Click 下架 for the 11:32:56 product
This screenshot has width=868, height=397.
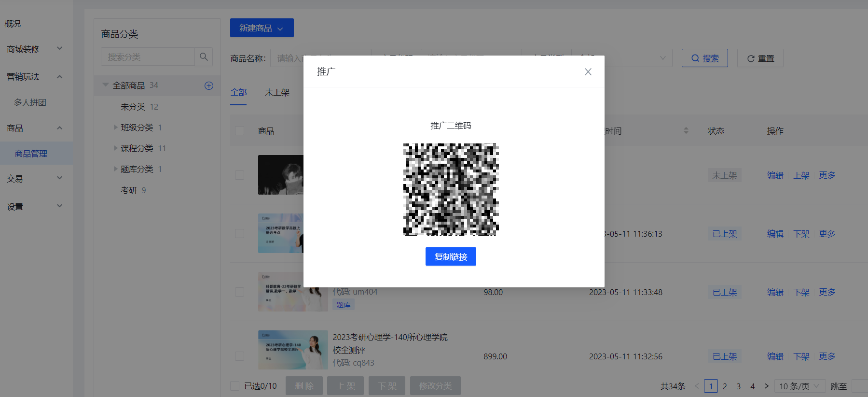pyautogui.click(x=801, y=356)
